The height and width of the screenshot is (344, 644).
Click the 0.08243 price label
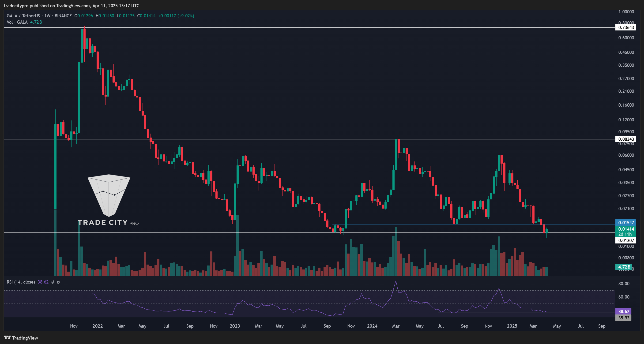coord(626,139)
